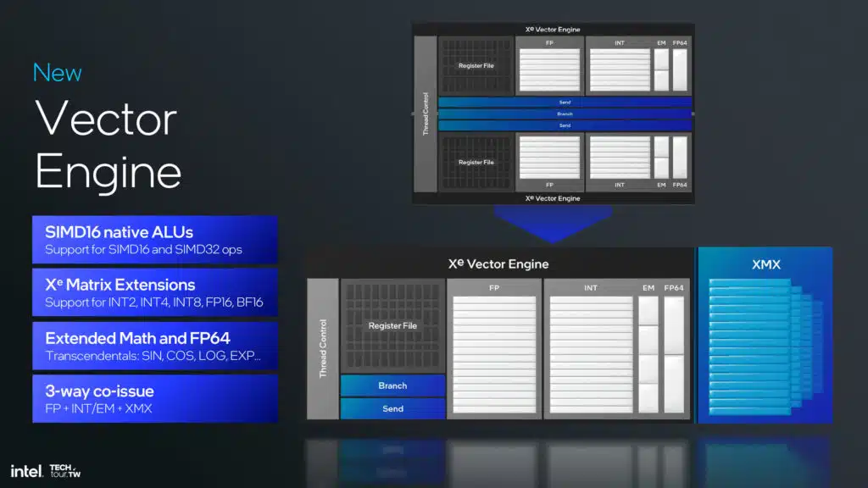Image resolution: width=868 pixels, height=488 pixels.
Task: Click the EM label in large diagram
Action: coord(648,288)
